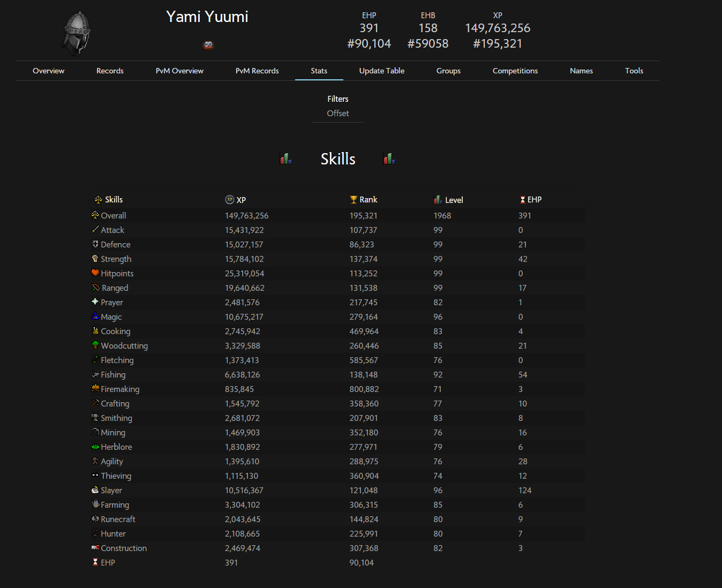Select the Fishing skill row
This screenshot has width=722, height=588.
pos(113,375)
